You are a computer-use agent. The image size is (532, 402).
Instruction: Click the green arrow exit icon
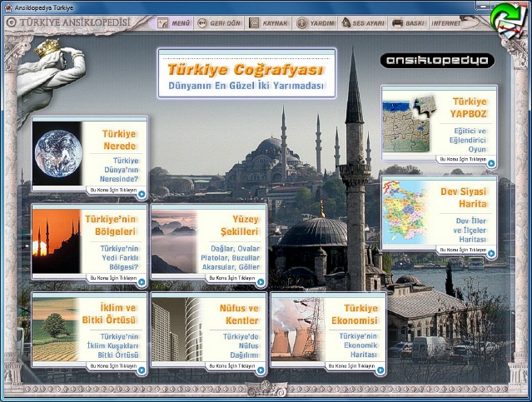click(505, 17)
